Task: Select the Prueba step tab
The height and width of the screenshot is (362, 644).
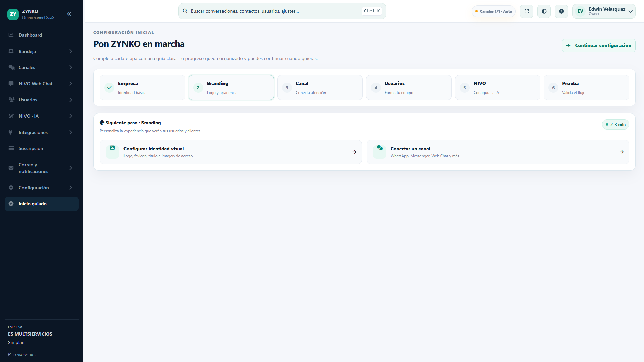Action: click(x=586, y=88)
